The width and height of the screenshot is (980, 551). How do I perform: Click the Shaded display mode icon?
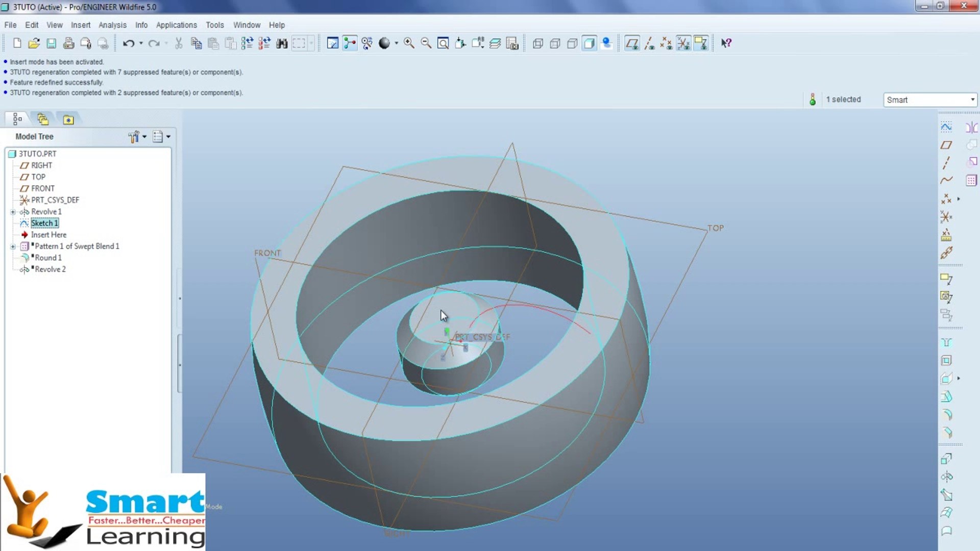590,43
